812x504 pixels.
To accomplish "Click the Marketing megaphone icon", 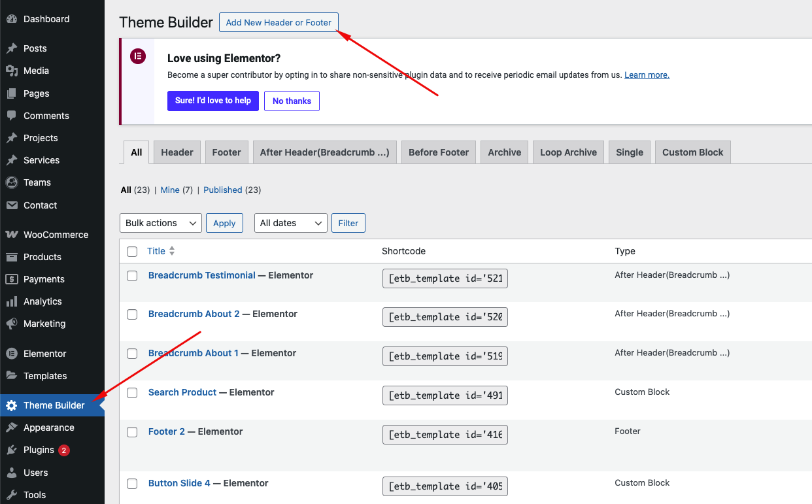I will coord(11,324).
